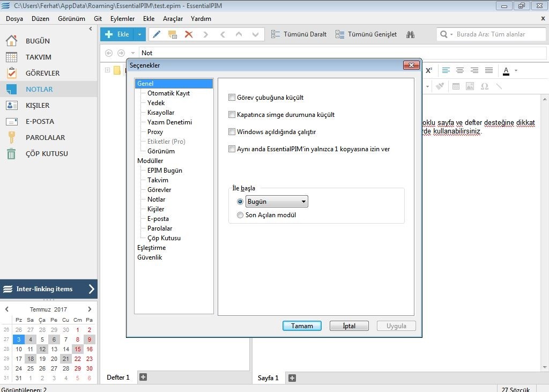Image resolution: width=549 pixels, height=392 pixels.
Task: Select date 15 in mini calendar
Action: click(x=78, y=349)
